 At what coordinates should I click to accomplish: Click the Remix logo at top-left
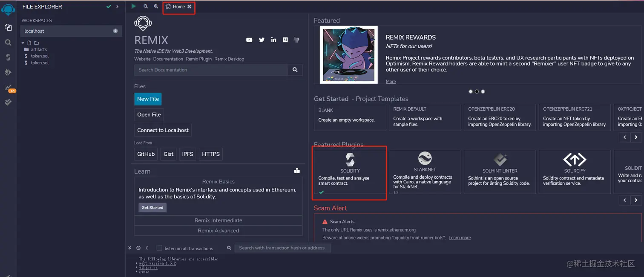click(8, 9)
